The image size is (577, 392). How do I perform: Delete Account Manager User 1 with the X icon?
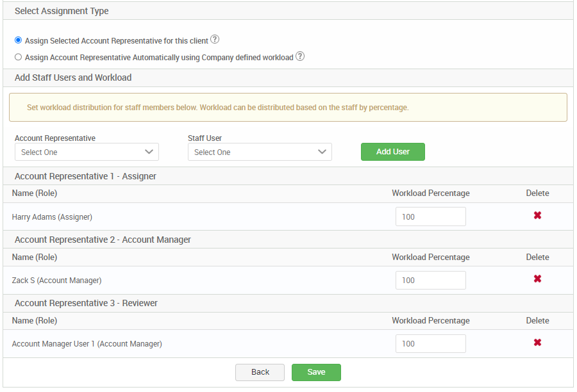[x=537, y=343]
